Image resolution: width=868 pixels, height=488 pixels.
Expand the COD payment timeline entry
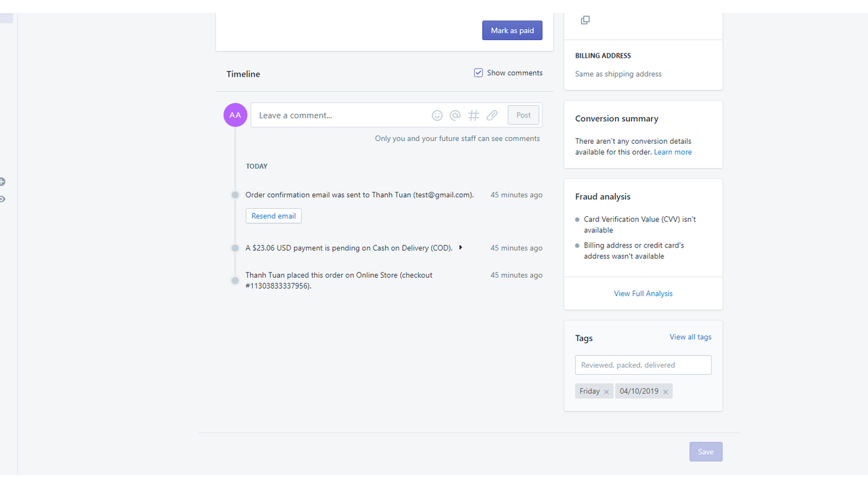tap(460, 247)
